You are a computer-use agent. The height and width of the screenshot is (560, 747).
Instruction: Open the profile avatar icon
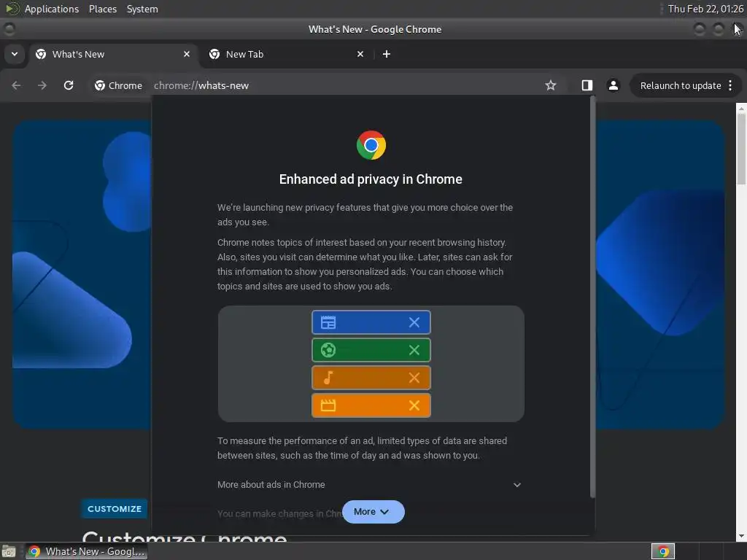[x=613, y=85]
